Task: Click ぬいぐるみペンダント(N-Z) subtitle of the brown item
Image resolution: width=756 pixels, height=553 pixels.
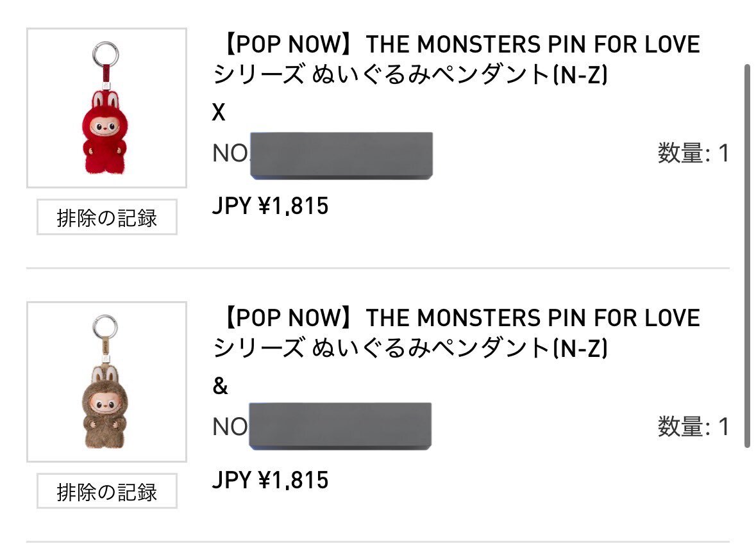Action: [x=410, y=349]
